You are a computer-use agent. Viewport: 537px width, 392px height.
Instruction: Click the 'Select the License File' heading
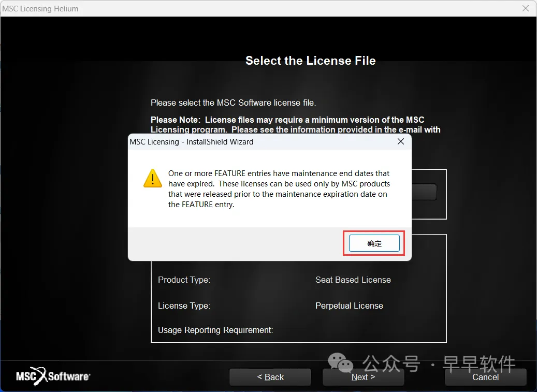311,61
